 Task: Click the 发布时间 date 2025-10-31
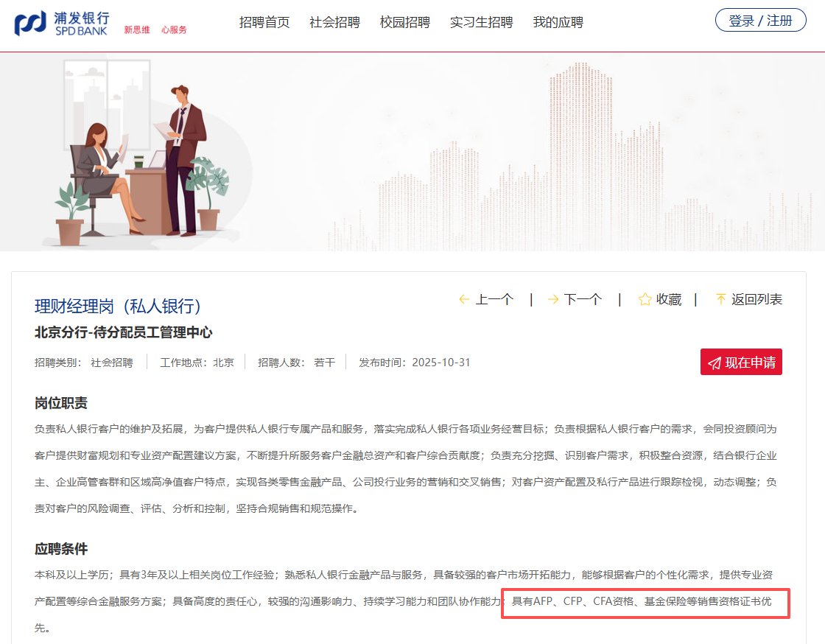[x=440, y=363]
